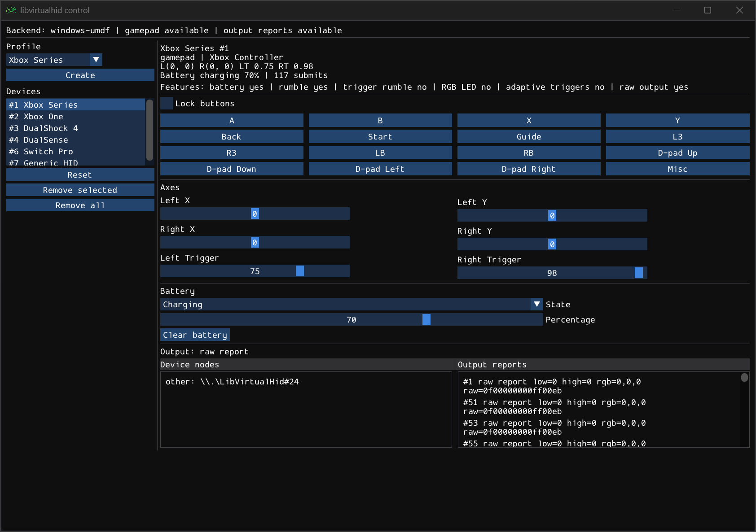The width and height of the screenshot is (756, 532).
Task: Click the libvirtualhid gamepad app icon
Action: click(x=11, y=10)
